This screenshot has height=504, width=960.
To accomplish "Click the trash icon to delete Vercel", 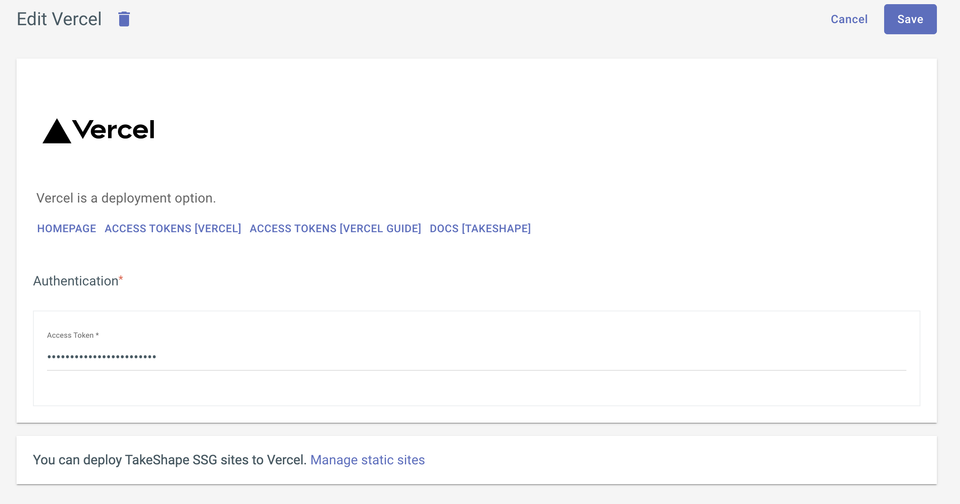I will point(124,19).
